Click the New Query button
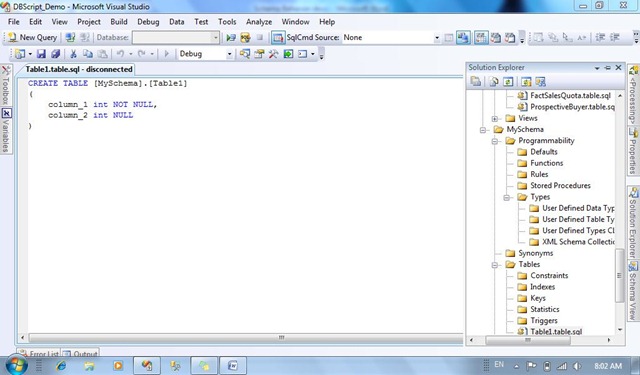Viewport: 640px width, 375px height. (x=33, y=38)
